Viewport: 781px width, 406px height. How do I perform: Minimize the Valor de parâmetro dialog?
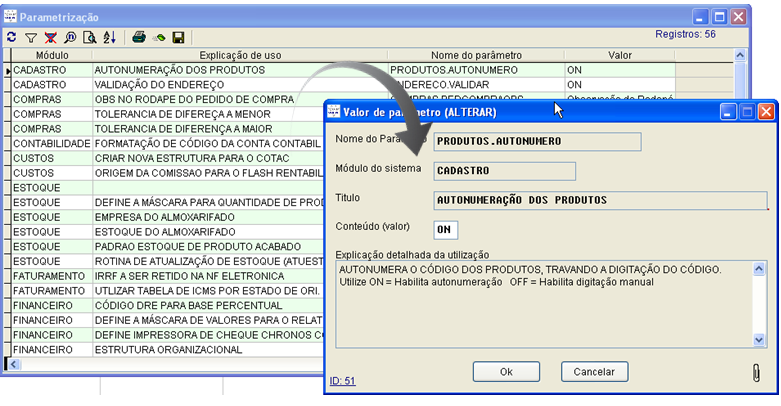click(728, 112)
